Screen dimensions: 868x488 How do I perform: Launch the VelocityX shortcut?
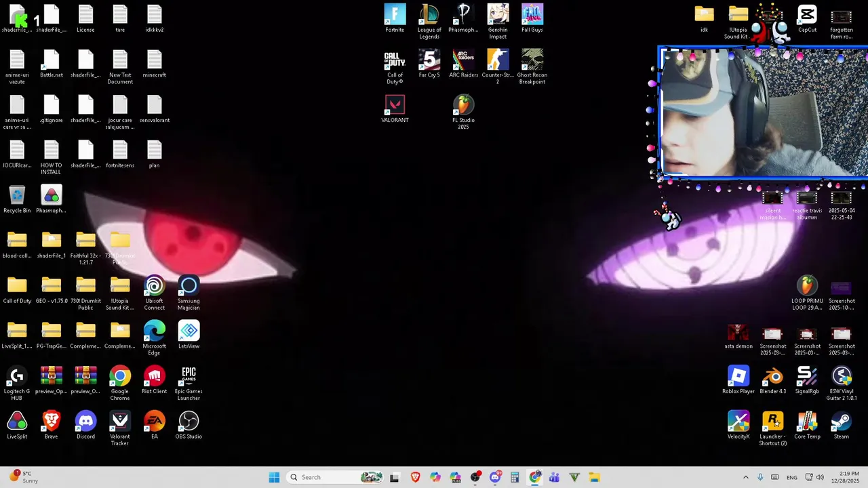tap(738, 425)
